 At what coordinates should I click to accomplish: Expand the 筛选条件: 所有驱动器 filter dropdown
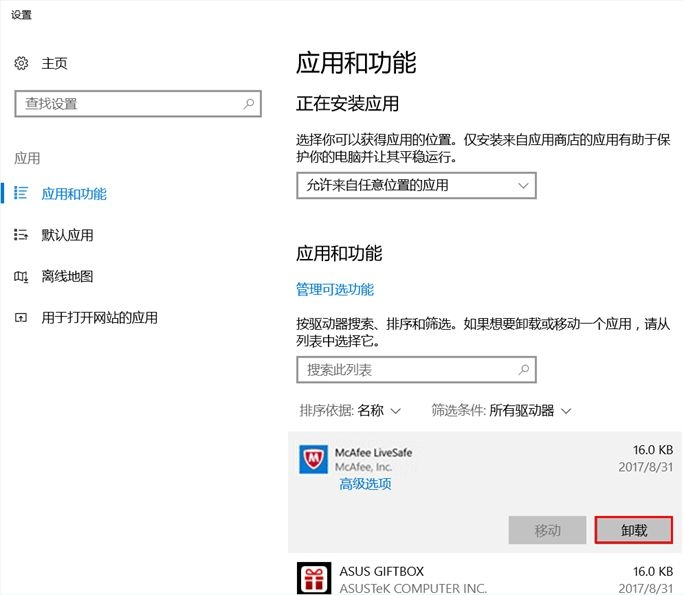[501, 410]
